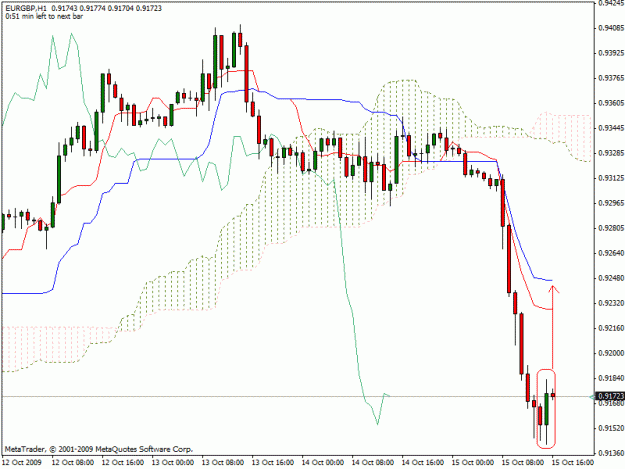Select the 0.92480 price axis label
Screen dimensions: 625x469
[611, 278]
